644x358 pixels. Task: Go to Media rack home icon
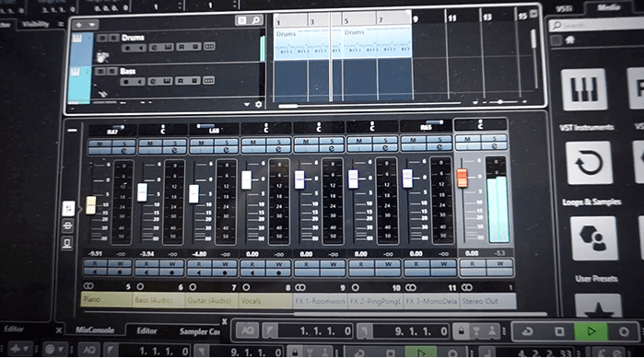pos(569,40)
